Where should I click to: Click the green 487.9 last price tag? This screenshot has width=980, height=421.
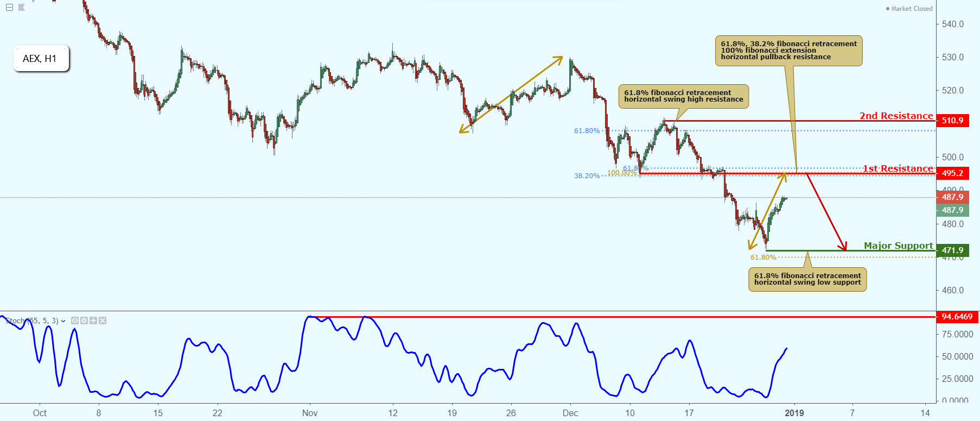tap(952, 210)
